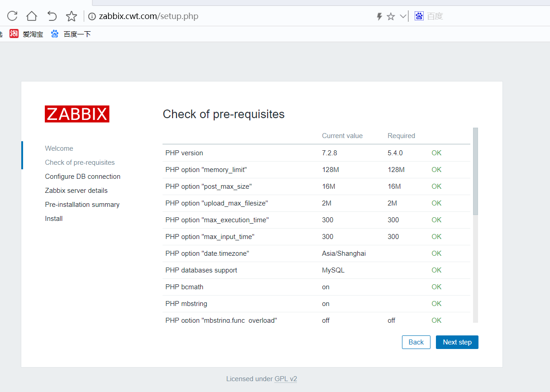
Task: Click the Required column header
Action: pyautogui.click(x=401, y=136)
